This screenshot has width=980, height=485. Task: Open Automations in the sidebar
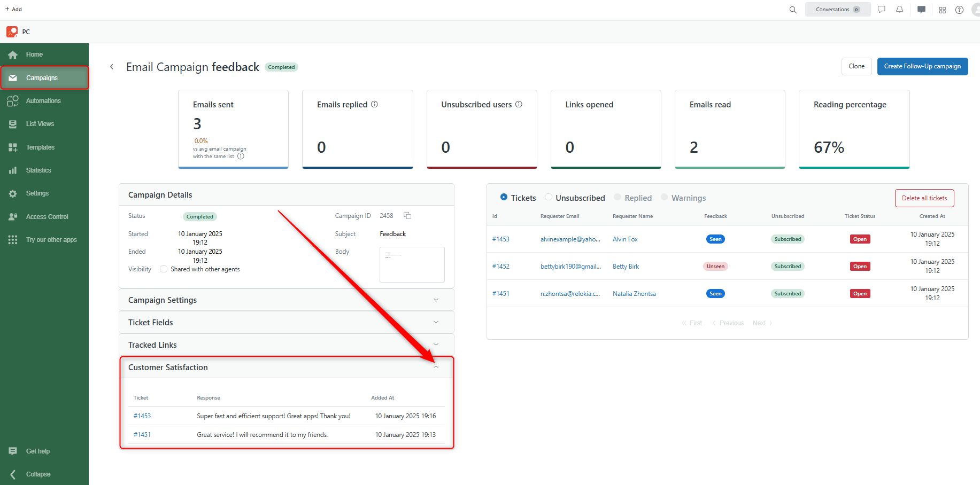tap(43, 101)
